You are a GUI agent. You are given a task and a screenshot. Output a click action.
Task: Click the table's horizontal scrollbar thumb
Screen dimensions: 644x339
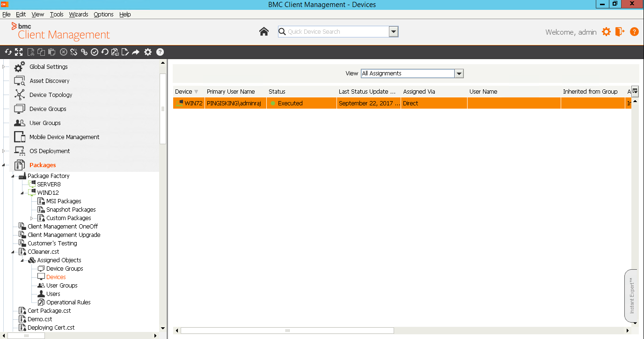pos(287,331)
